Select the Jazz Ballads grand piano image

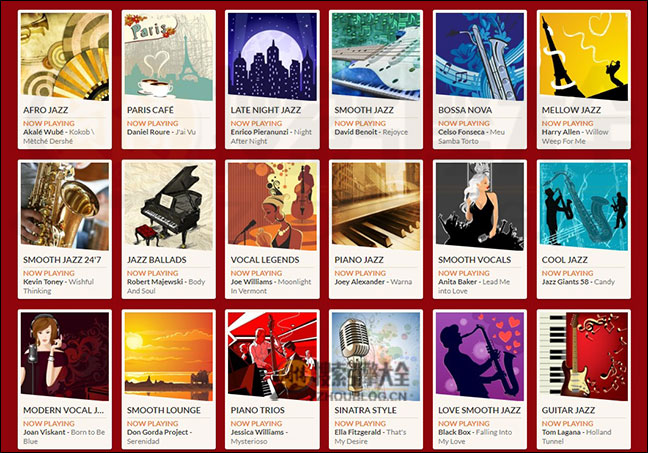169,206
